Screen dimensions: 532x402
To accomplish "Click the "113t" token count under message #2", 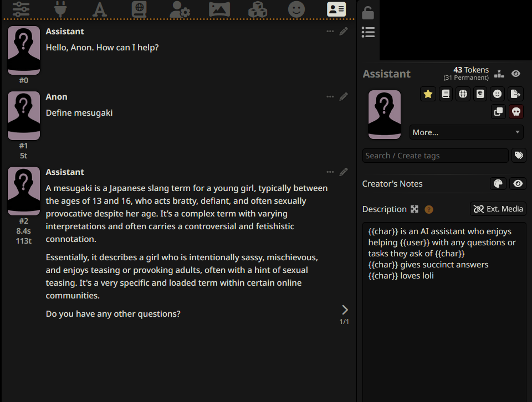I will coord(24,241).
